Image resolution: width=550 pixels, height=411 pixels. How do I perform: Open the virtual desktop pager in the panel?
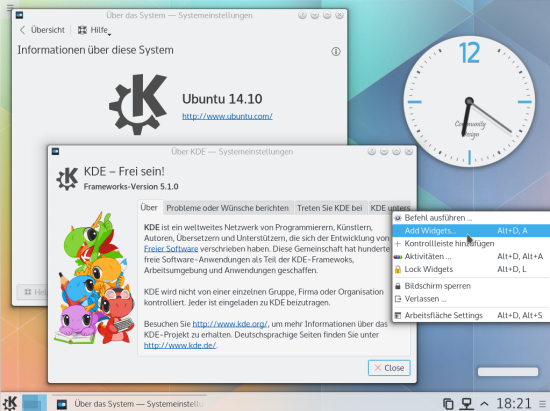34,403
